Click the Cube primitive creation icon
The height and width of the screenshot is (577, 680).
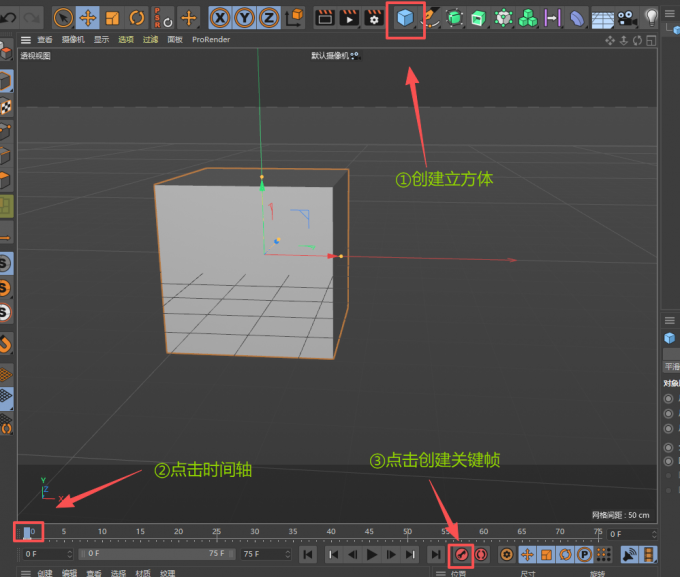tap(405, 18)
